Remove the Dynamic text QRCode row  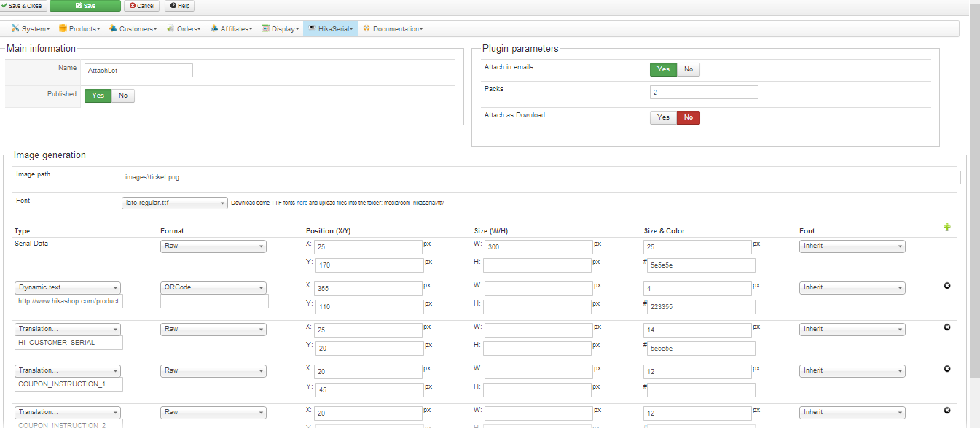coord(946,286)
